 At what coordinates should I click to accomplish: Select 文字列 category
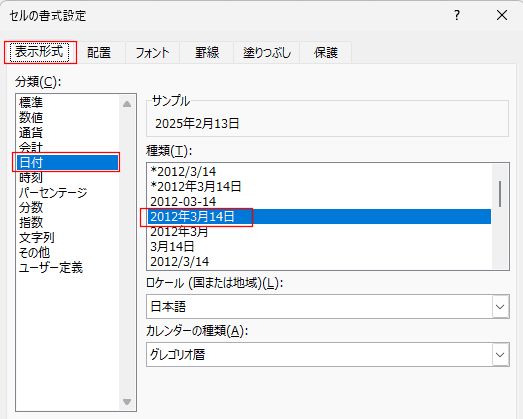coord(68,238)
